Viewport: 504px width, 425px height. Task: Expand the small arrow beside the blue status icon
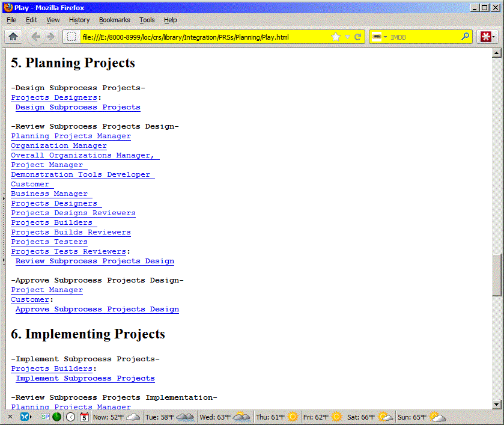31,417
